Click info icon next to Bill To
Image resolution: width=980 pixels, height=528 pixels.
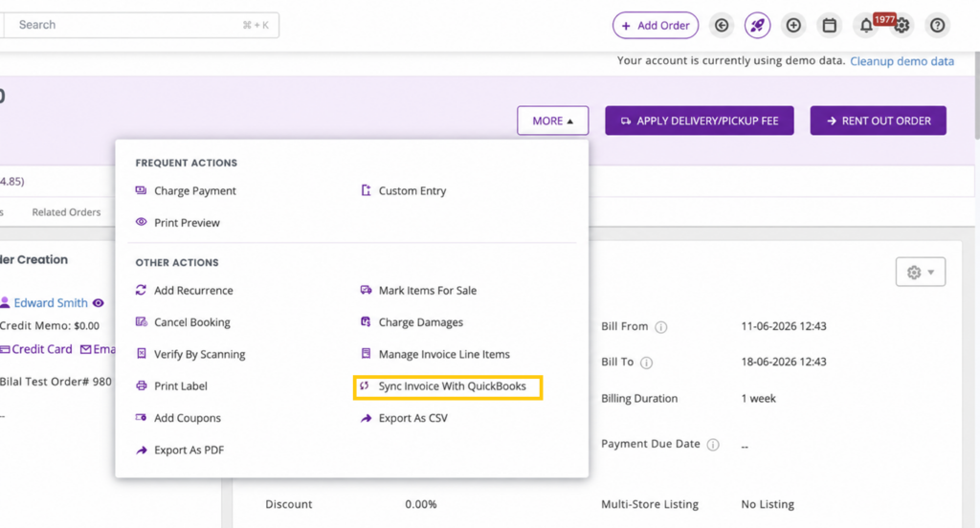coord(646,363)
